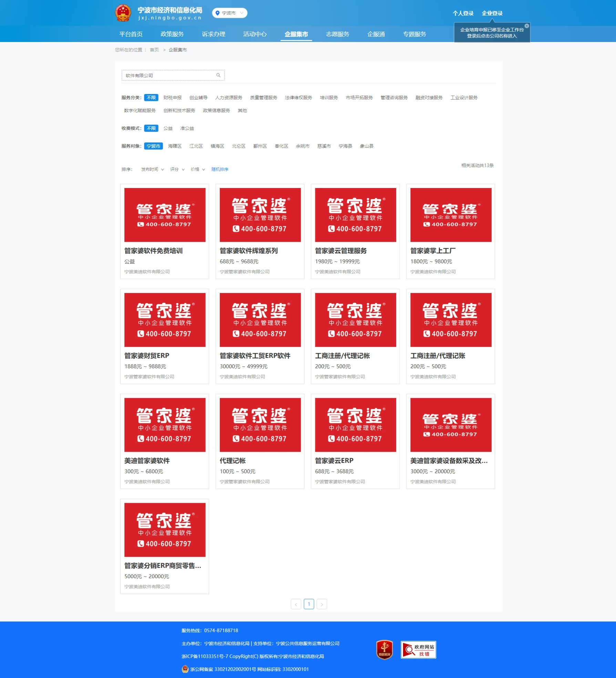The width and height of the screenshot is (616, 678).
Task: Filter by 其他 service category
Action: [243, 111]
